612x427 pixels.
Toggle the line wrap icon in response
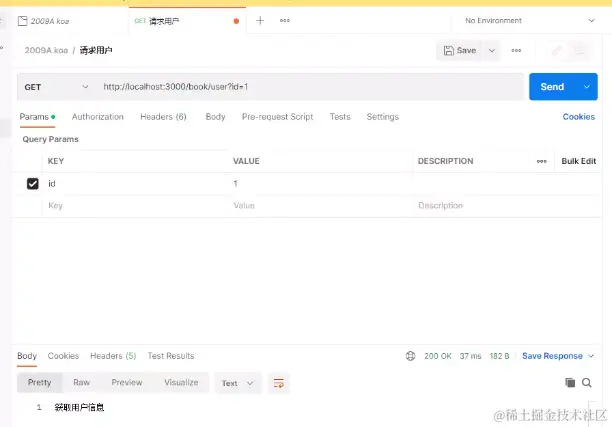278,383
